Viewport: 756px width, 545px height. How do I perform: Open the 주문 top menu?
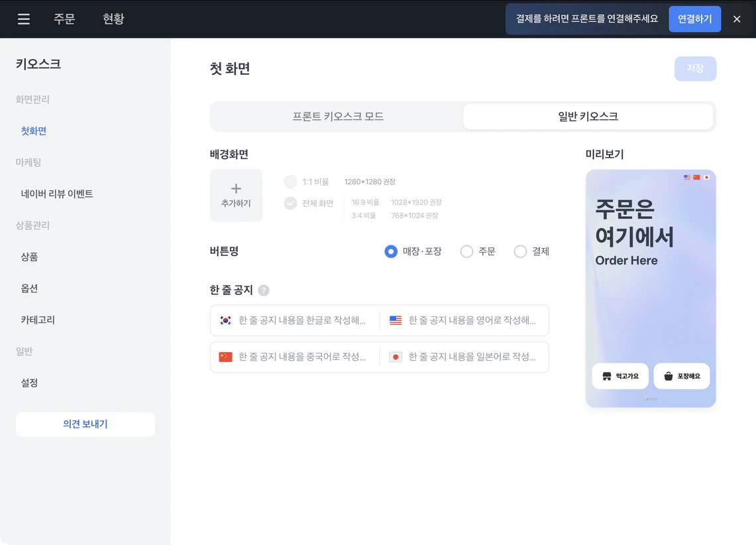coord(64,19)
